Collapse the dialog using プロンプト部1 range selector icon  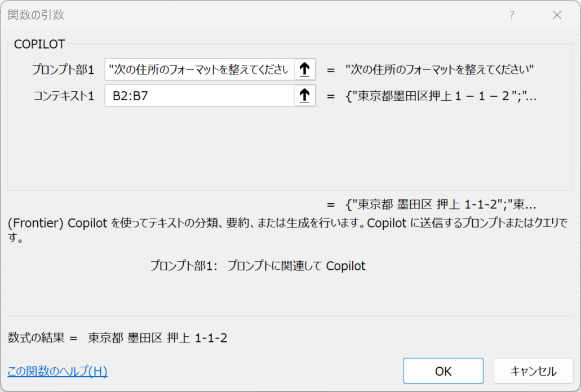click(304, 70)
